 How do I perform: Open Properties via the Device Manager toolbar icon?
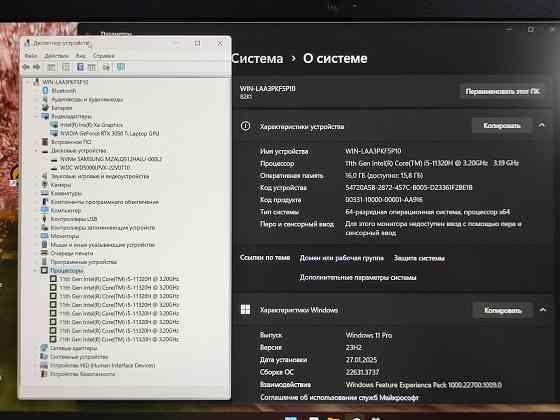point(66,67)
